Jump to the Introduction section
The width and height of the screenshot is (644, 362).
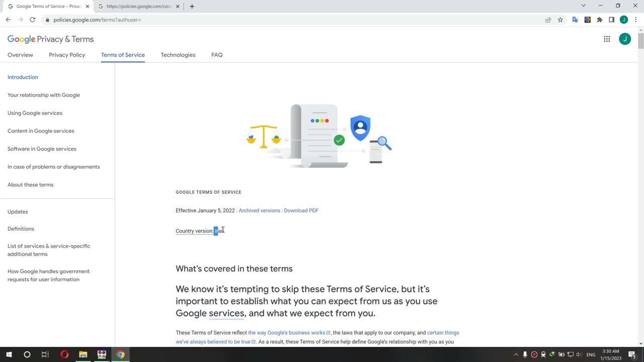coord(23,77)
